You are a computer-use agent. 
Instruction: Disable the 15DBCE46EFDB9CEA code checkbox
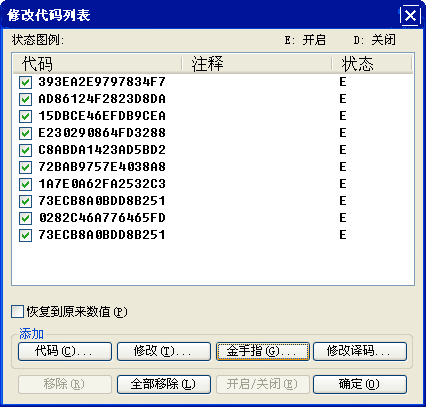pyautogui.click(x=25, y=116)
